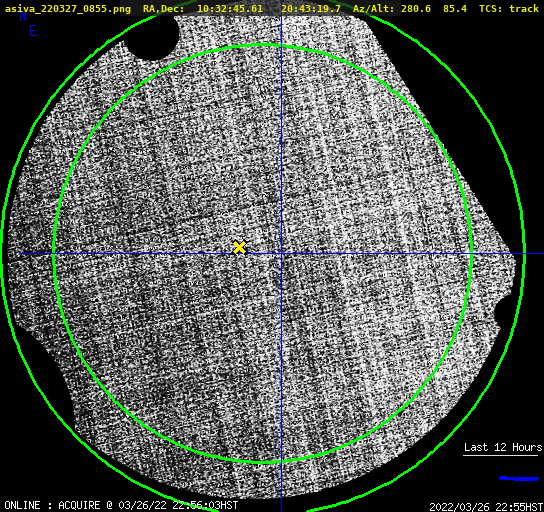Screen dimensions: 544x512
Task: Click the TCS: track status label
Action: coord(509,9)
